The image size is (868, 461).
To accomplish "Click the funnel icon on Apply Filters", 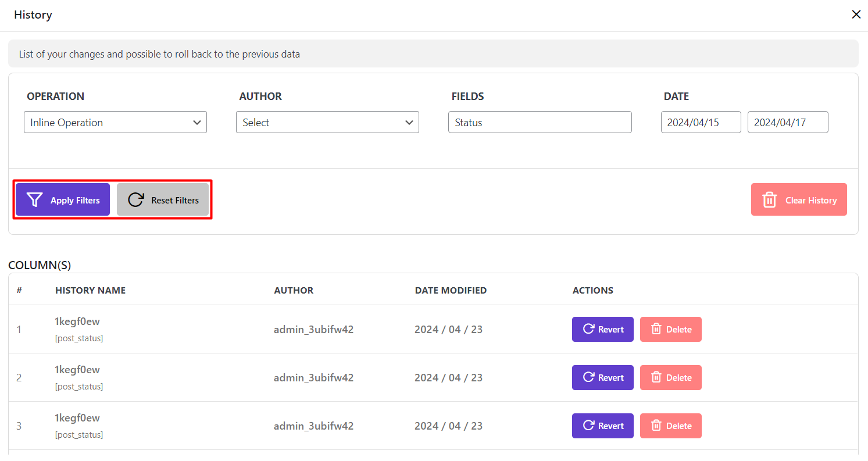I will tap(35, 200).
